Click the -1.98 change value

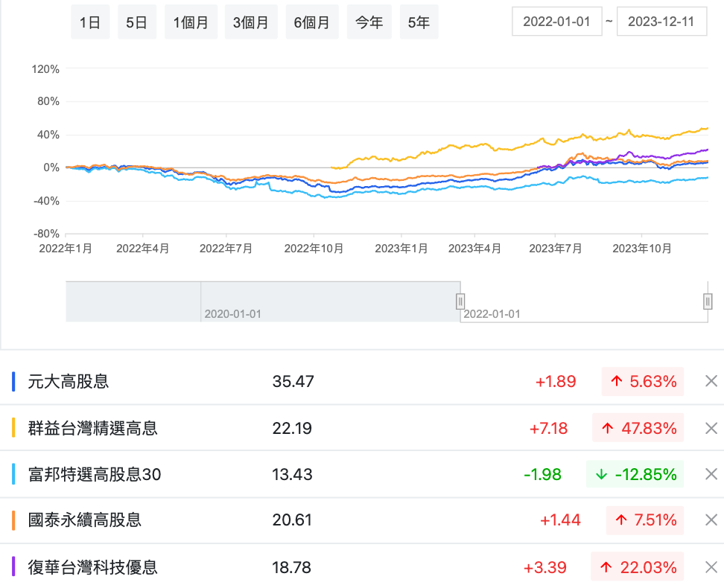point(542,474)
